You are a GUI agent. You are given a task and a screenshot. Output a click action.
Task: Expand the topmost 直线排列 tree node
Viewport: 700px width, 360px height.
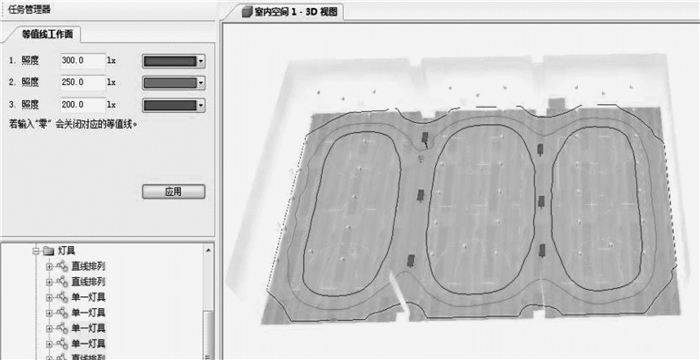pos(49,267)
